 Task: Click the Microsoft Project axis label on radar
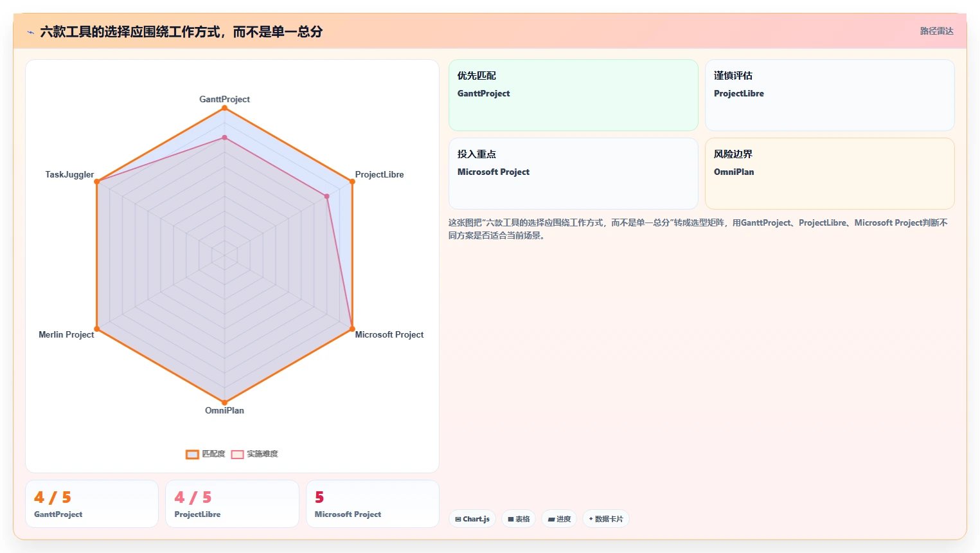coord(389,334)
